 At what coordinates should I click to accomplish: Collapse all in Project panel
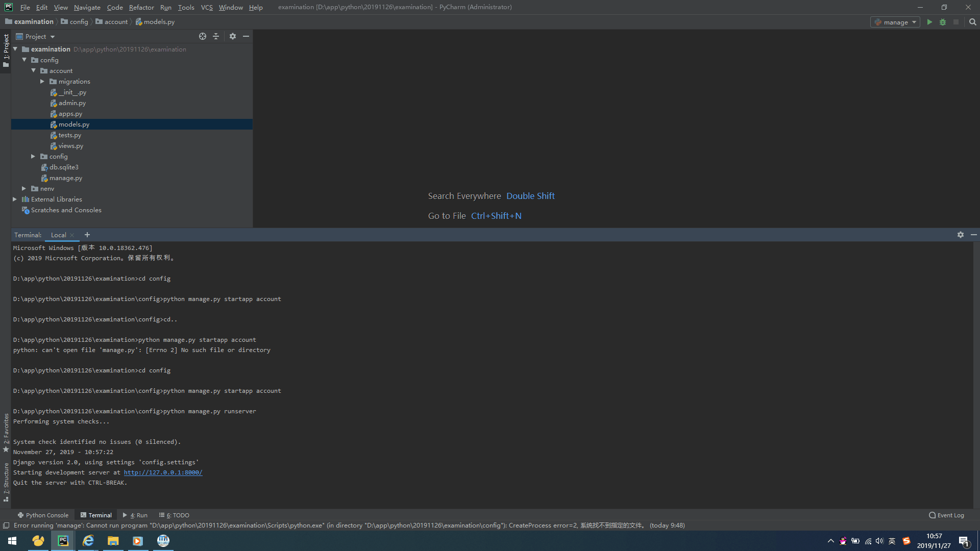click(216, 36)
